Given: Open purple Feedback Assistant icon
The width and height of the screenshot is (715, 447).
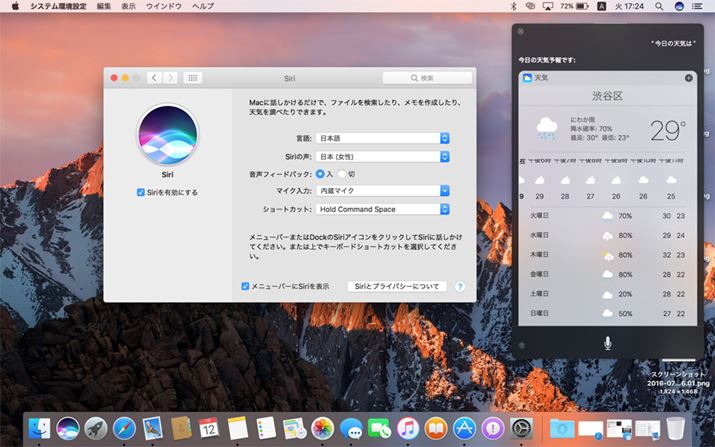Looking at the screenshot, I should (492, 428).
